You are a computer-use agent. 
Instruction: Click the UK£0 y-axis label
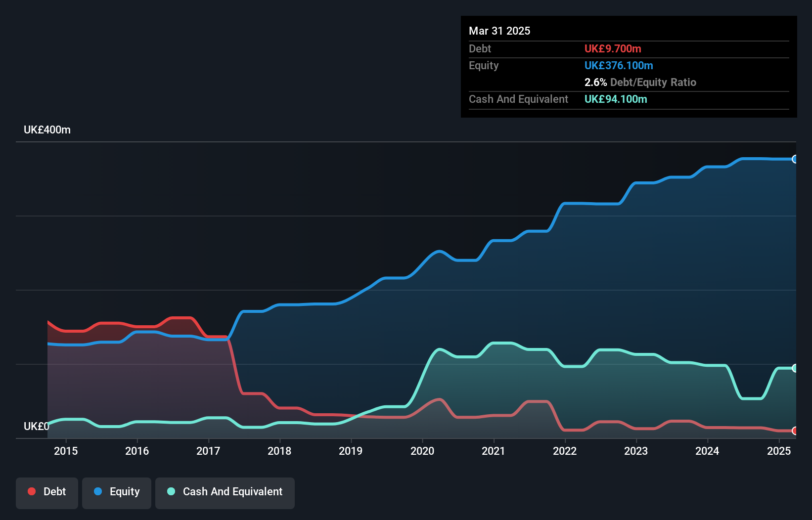pyautogui.click(x=37, y=426)
